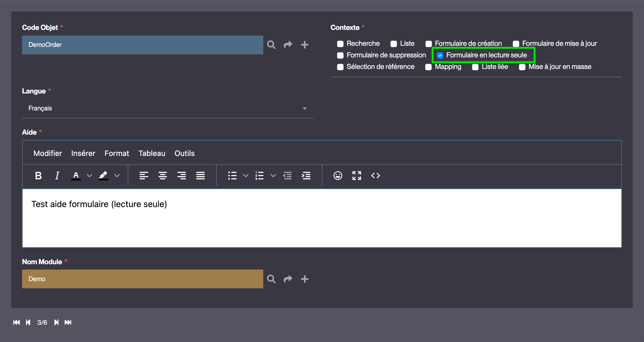Viewport: 644px width, 342px height.
Task: Insert an emoji with smiley icon
Action: (338, 176)
